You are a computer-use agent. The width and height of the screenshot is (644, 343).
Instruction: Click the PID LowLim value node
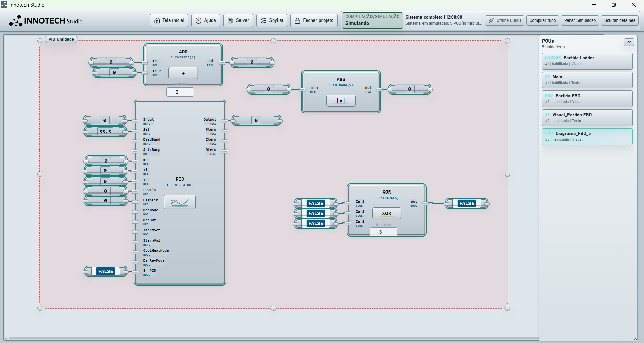pyautogui.click(x=105, y=191)
